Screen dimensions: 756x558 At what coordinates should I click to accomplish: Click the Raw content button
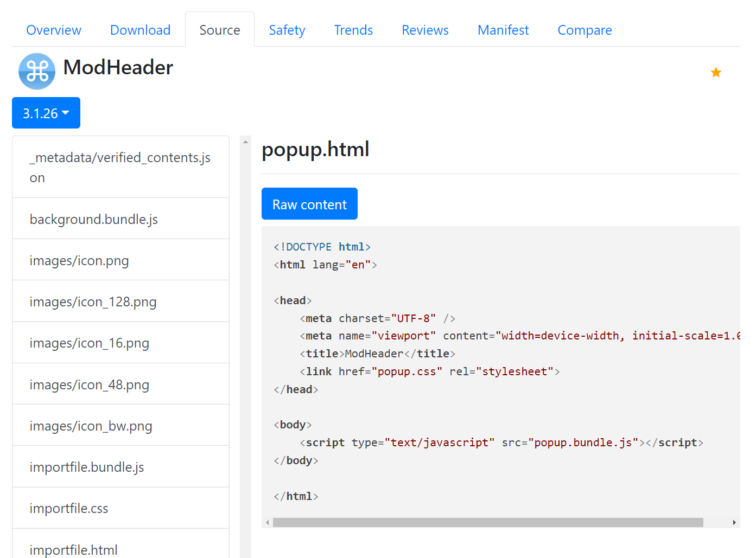309,204
